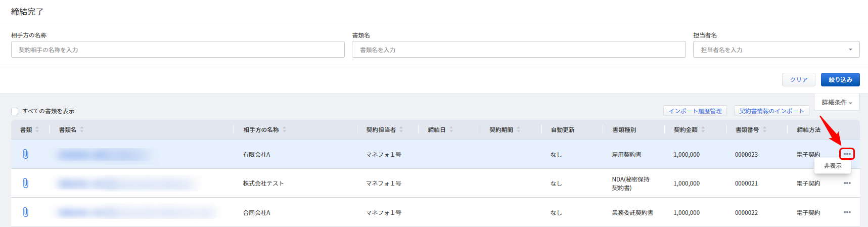
Task: Open three-dot menu for 株式会社テスト row
Action: tap(847, 183)
